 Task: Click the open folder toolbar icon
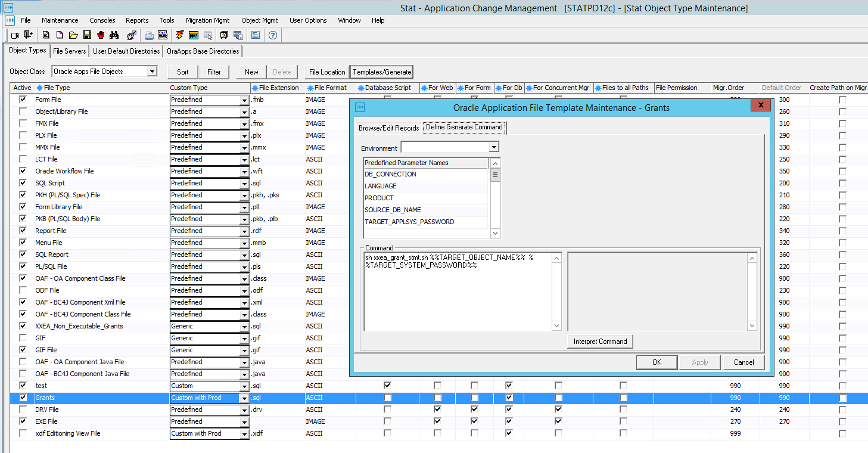[x=73, y=35]
